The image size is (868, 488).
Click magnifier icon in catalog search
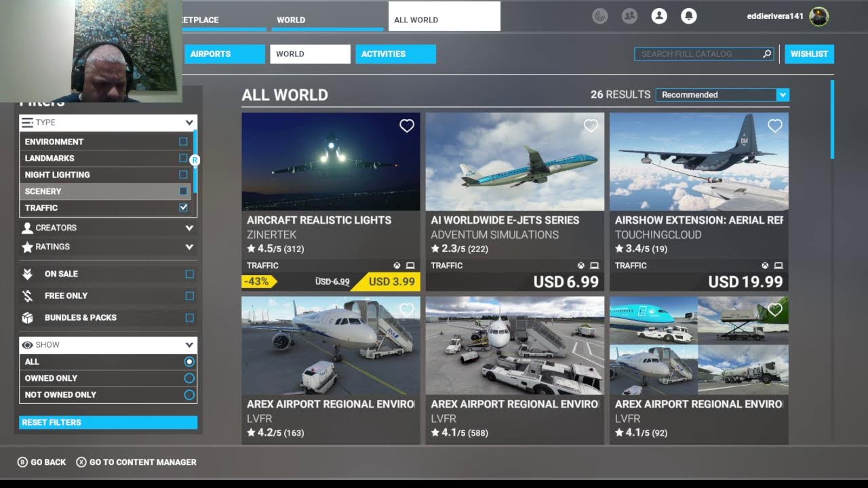(767, 54)
